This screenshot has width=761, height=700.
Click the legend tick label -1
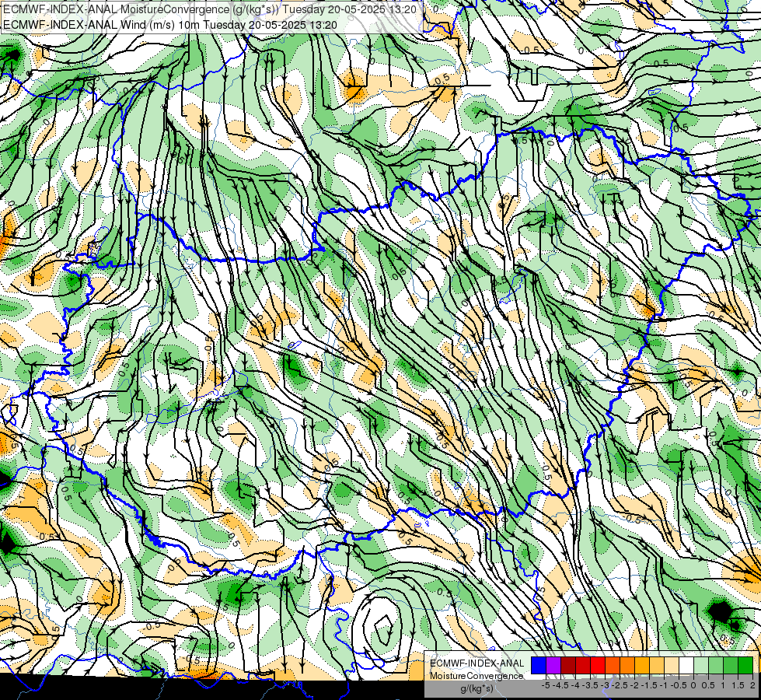[664, 685]
